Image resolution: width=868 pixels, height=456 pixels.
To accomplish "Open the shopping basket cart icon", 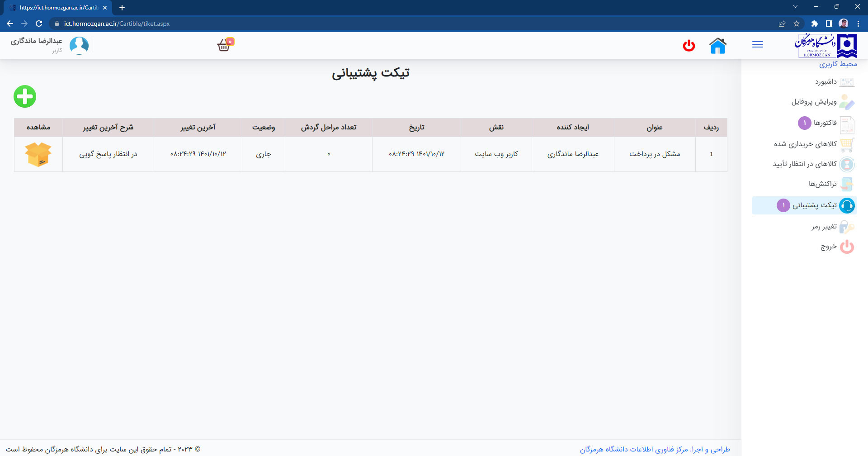I will (224, 45).
